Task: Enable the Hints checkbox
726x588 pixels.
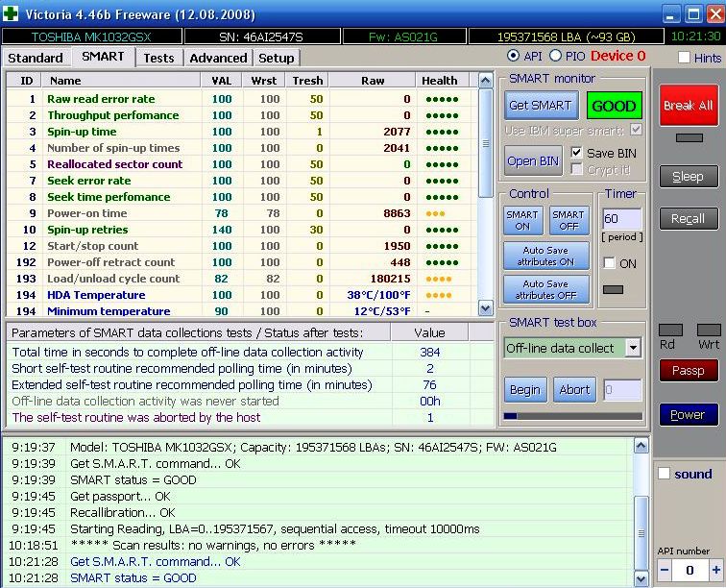Action: (685, 58)
